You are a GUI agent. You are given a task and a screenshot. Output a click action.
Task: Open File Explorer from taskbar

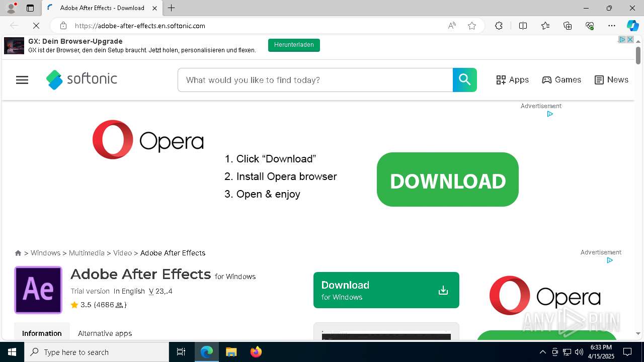pyautogui.click(x=231, y=352)
